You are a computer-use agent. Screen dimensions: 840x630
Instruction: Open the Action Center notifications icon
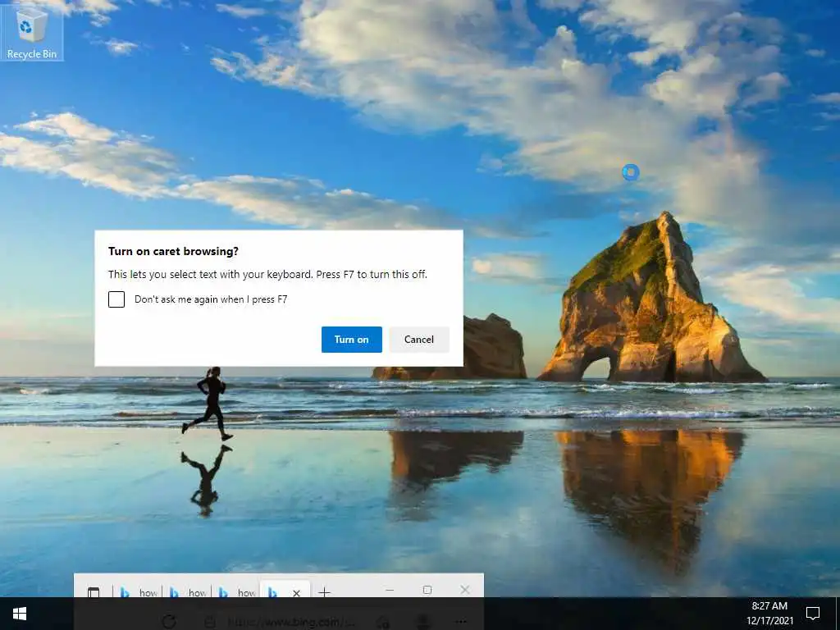pos(813,614)
